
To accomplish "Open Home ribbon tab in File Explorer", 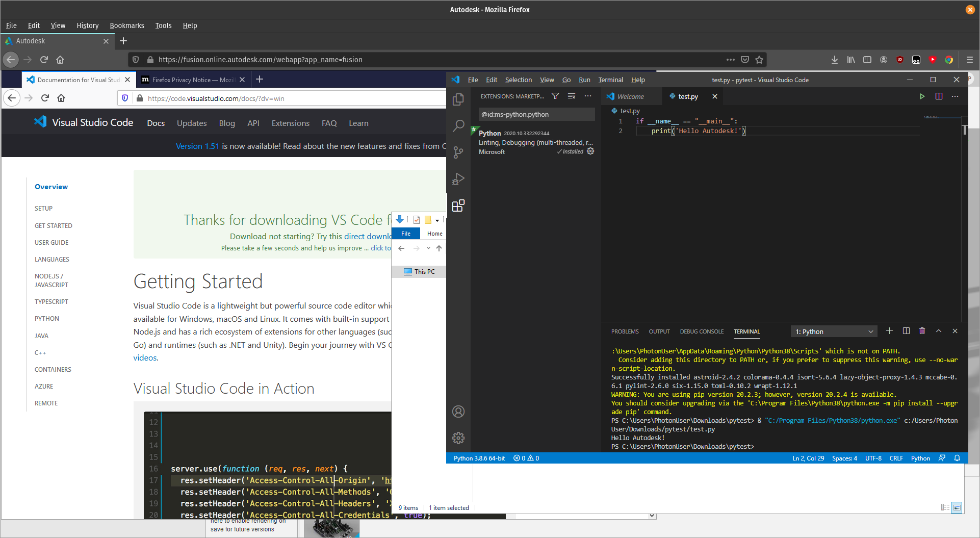I will [435, 234].
